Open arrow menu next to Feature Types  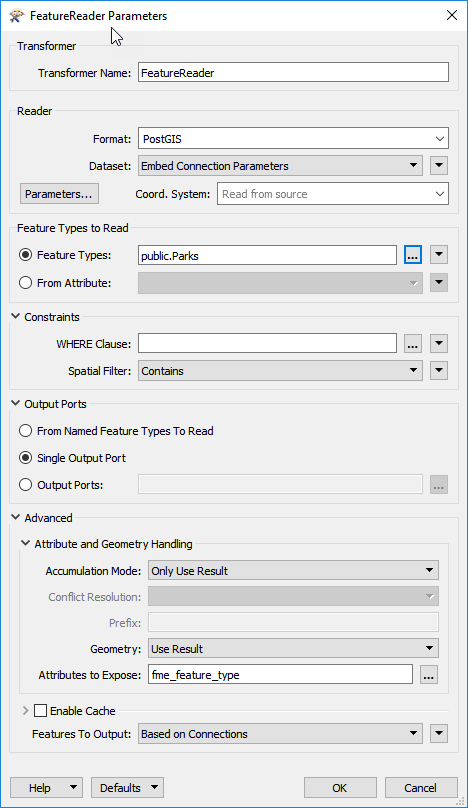pyautogui.click(x=439, y=255)
